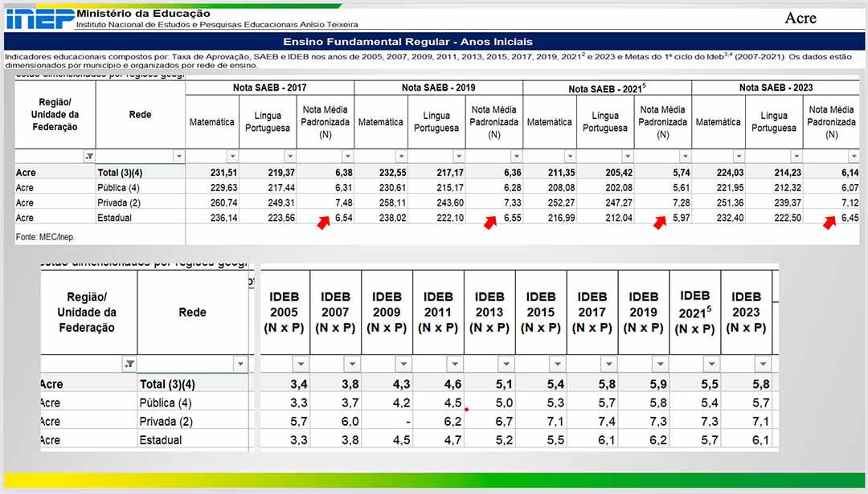
Task: Open the funnel filter in bottom table Região column
Action: pyautogui.click(x=129, y=364)
